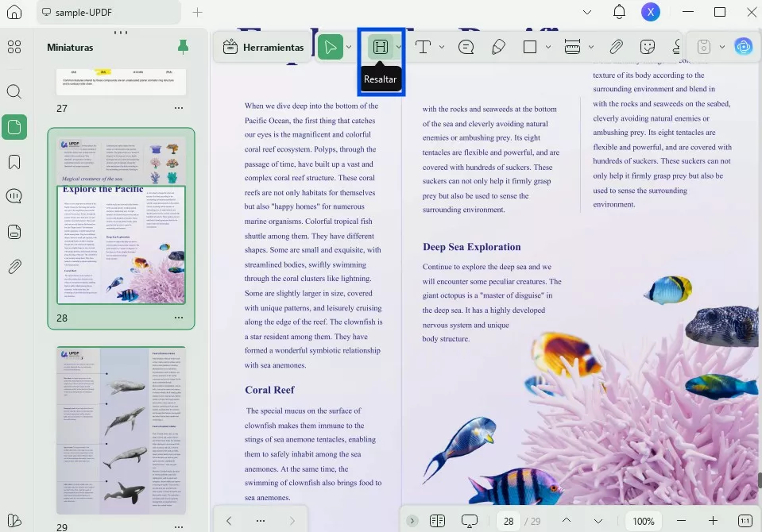Open the Herramientas menu
Screen dimensions: 762x532
click(263, 47)
